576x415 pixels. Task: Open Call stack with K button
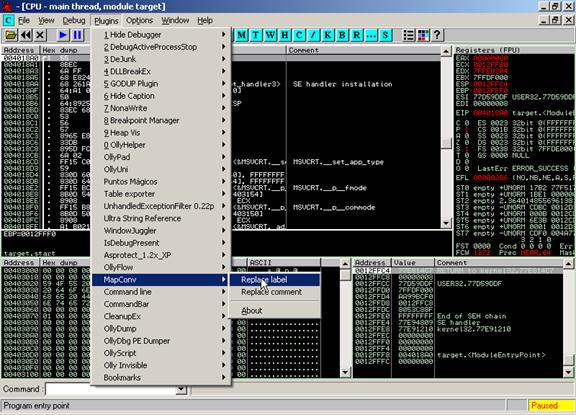point(328,35)
